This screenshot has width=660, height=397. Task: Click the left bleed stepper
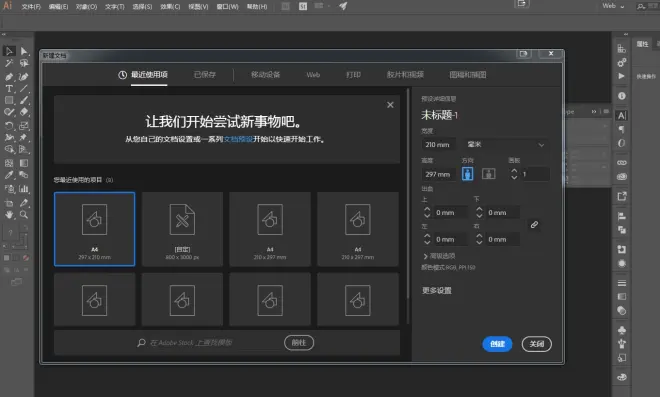(x=427, y=239)
